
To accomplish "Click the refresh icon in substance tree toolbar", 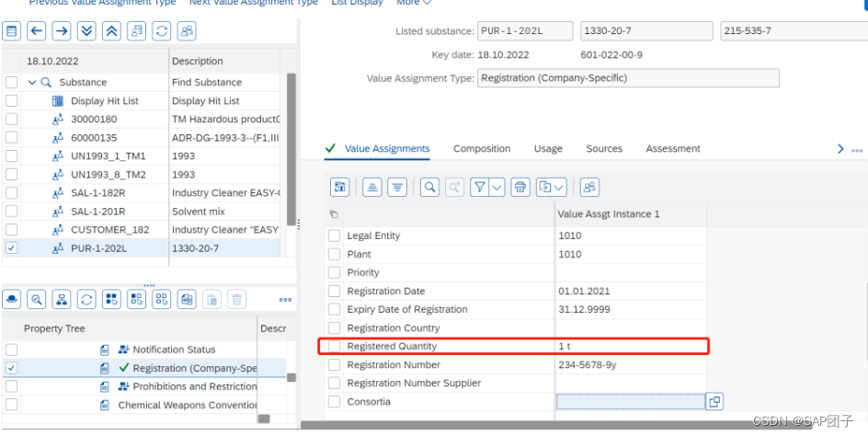I will pyautogui.click(x=162, y=31).
